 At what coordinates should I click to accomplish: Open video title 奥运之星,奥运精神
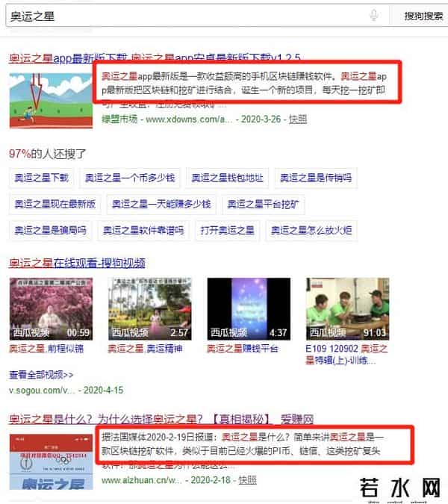click(x=146, y=349)
